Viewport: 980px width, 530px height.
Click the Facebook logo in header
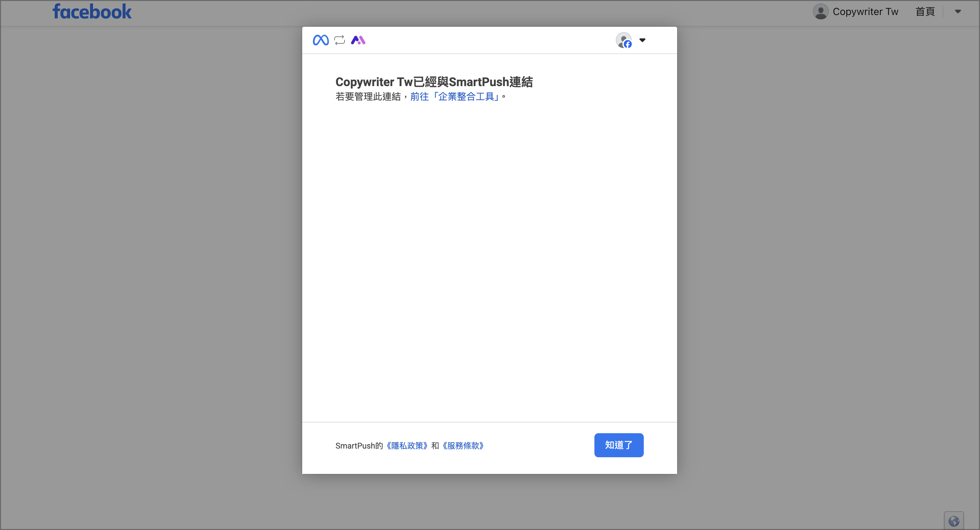(92, 12)
